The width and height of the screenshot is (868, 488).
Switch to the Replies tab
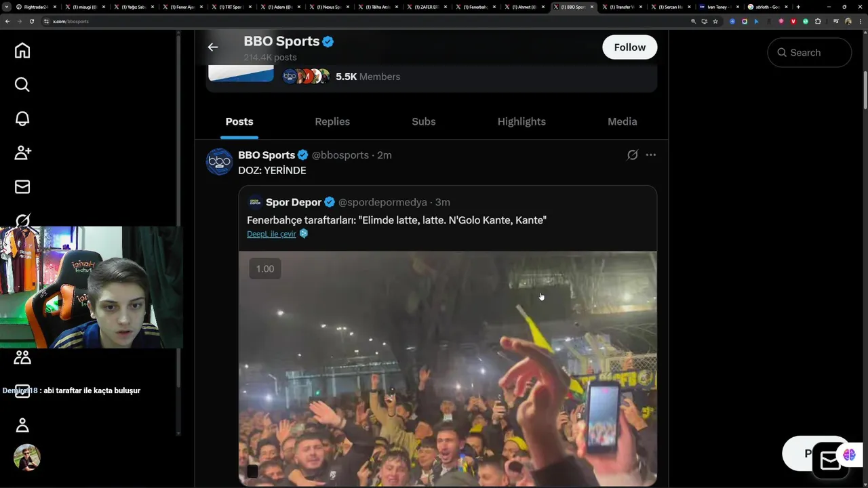332,121
